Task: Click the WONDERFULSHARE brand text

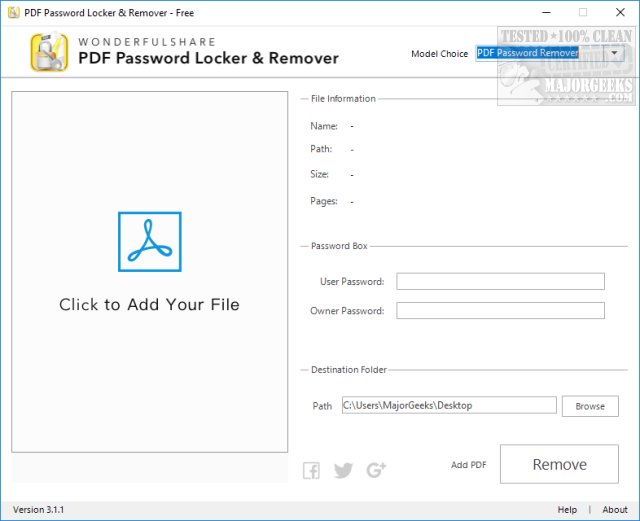Action: pyautogui.click(x=147, y=42)
